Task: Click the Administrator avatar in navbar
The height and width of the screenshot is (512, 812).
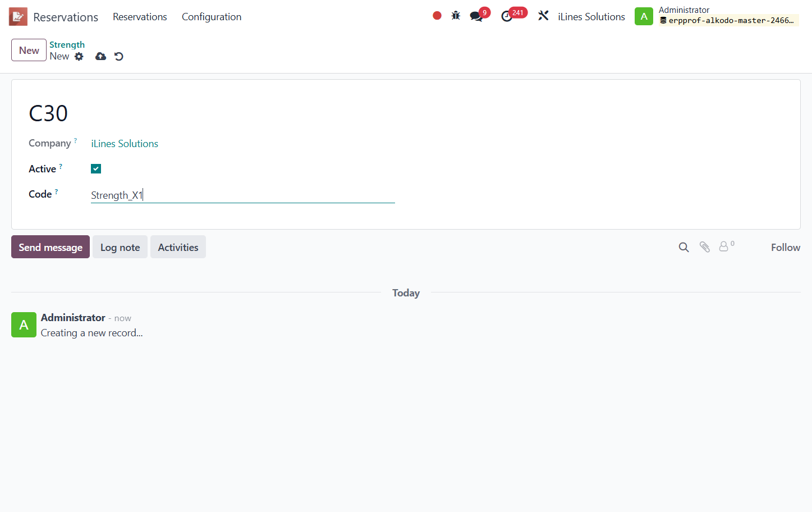Action: (644, 16)
